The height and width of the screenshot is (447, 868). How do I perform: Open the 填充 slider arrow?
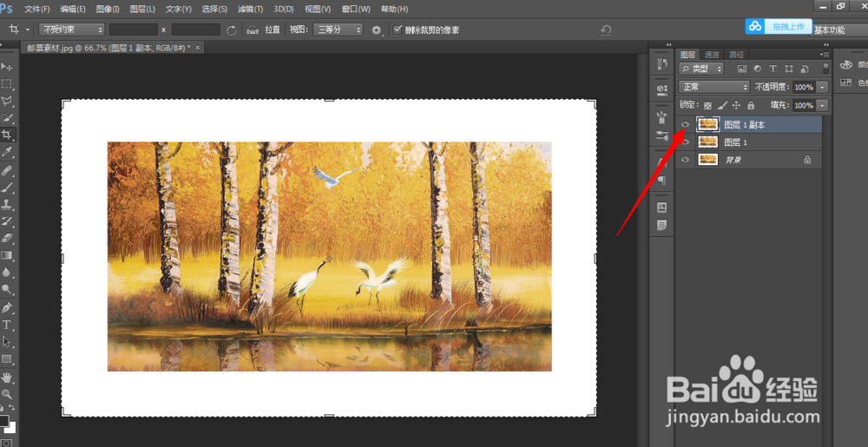823,105
